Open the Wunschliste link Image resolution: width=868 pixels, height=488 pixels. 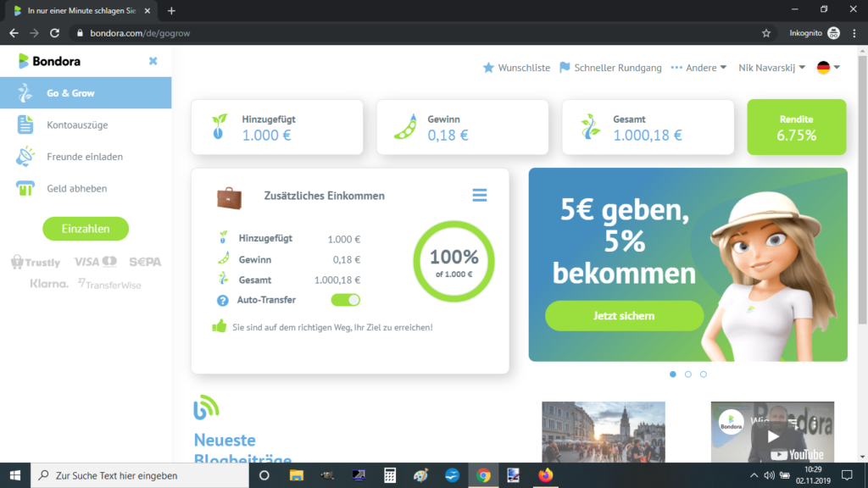[524, 68]
